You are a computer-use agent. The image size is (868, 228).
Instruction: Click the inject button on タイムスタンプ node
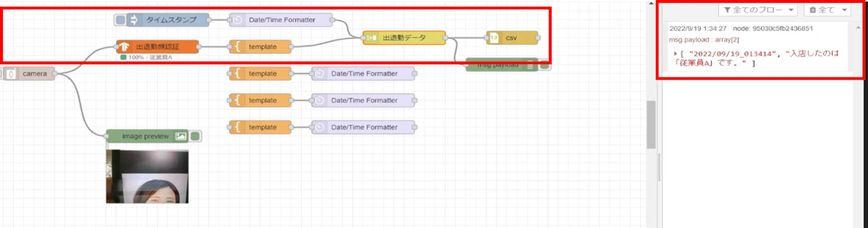[120, 20]
